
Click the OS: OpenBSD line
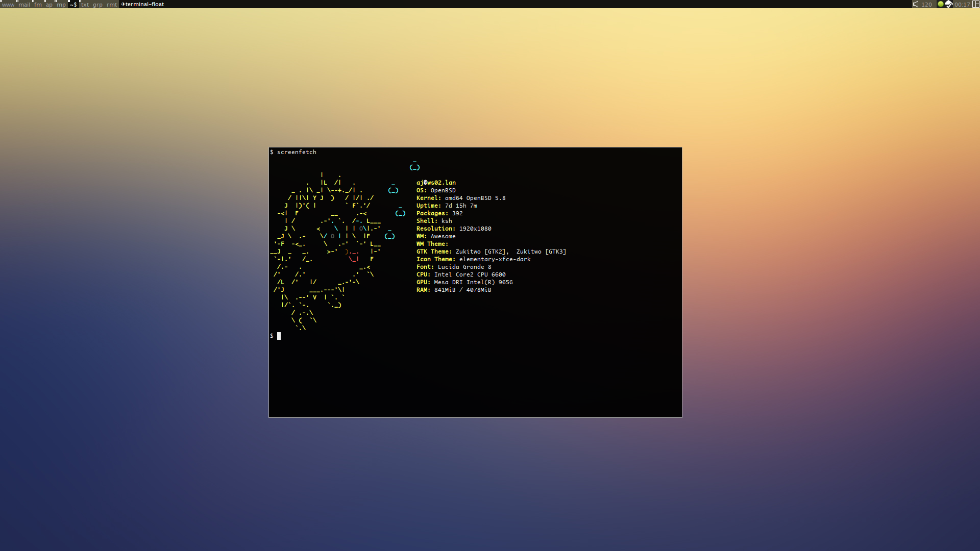tap(436, 190)
